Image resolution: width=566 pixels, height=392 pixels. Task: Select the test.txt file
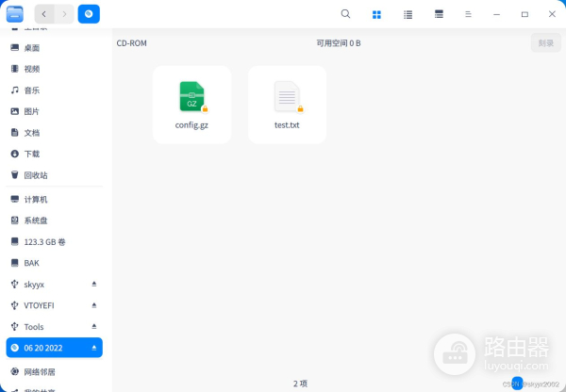287,104
